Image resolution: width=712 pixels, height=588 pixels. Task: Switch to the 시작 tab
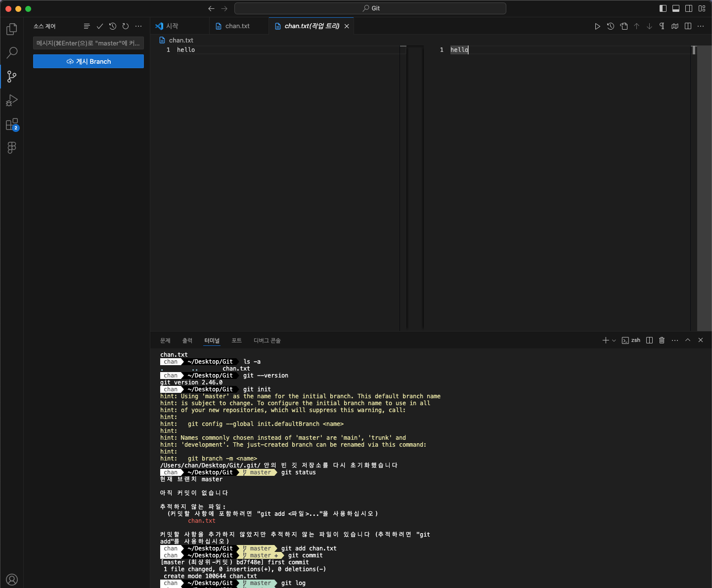pyautogui.click(x=179, y=26)
